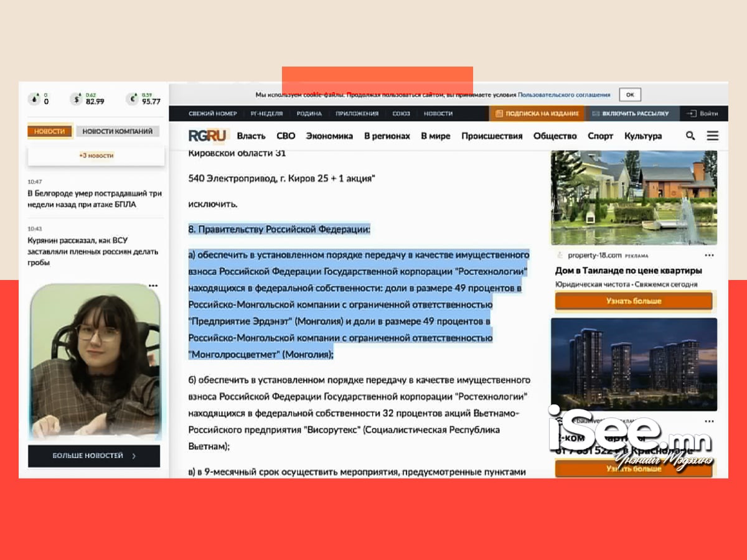
Task: Click the euro rate 95.77 indicator
Action: pyautogui.click(x=143, y=98)
